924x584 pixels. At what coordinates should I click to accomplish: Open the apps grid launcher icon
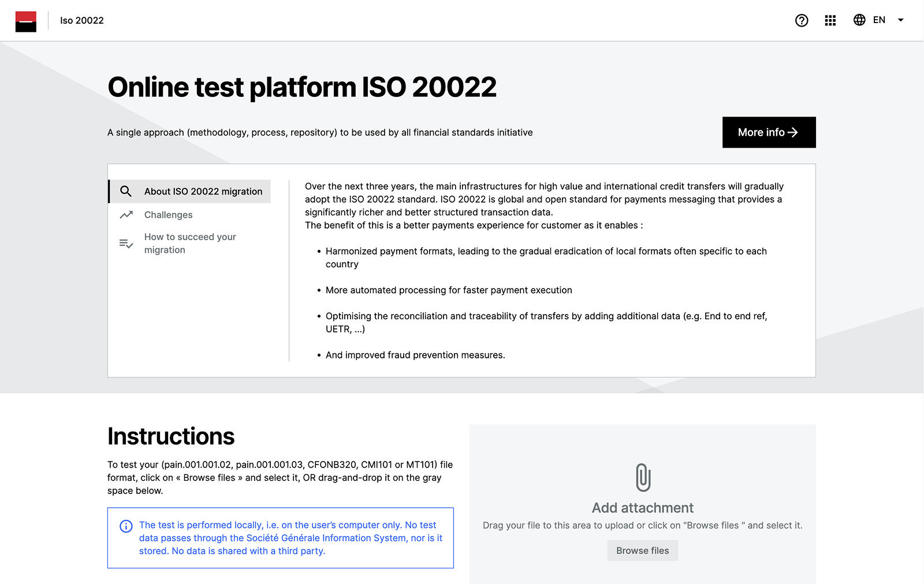[830, 21]
